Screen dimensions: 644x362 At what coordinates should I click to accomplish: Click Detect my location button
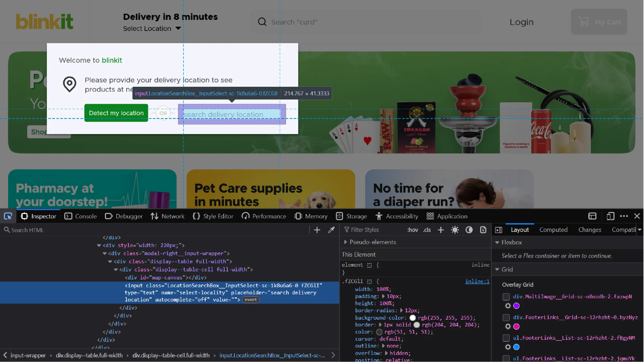116,113
